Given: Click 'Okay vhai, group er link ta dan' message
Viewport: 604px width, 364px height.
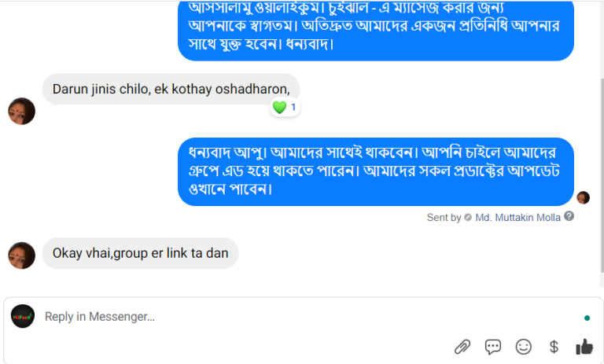Looking at the screenshot, I should [140, 253].
